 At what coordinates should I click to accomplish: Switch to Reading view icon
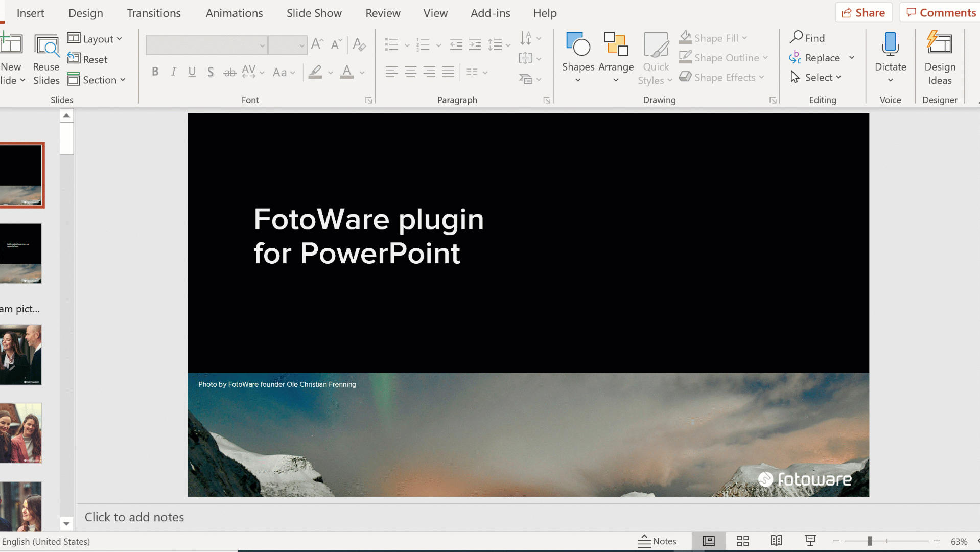tap(776, 541)
